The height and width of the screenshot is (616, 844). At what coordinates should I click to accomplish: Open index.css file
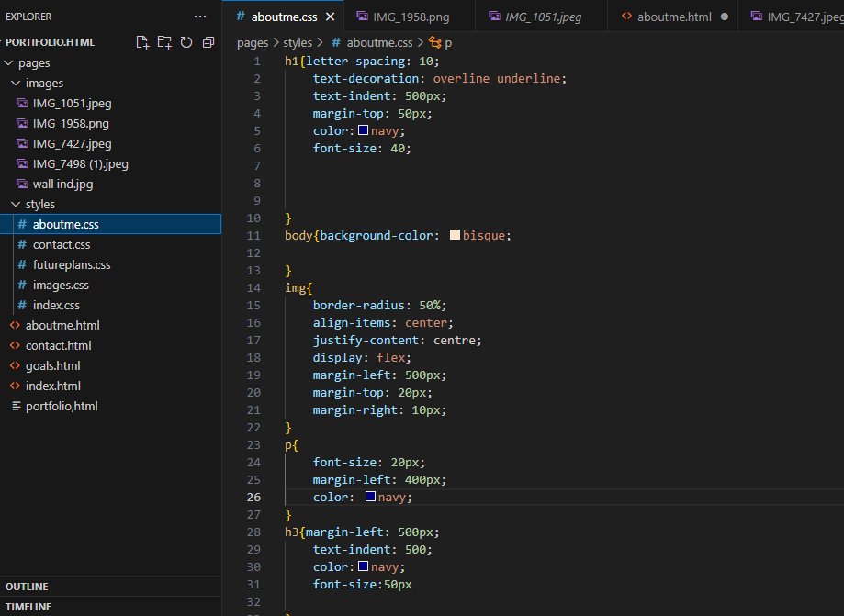pos(110,305)
